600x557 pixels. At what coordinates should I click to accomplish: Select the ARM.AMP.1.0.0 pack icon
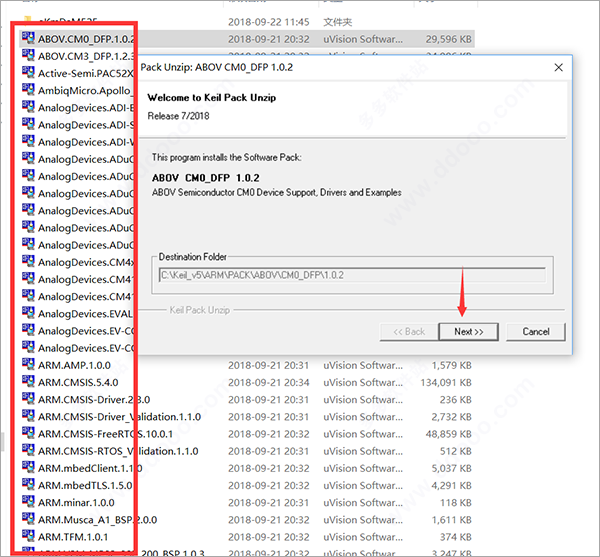pos(28,365)
